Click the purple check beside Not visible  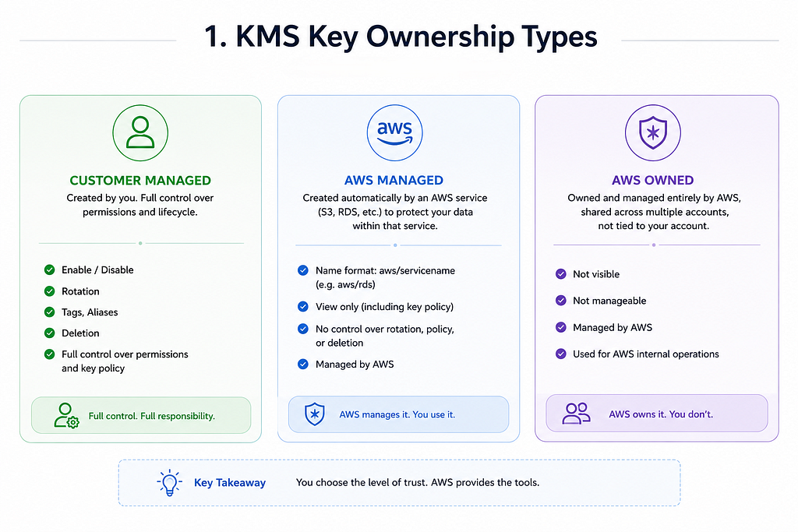(561, 274)
